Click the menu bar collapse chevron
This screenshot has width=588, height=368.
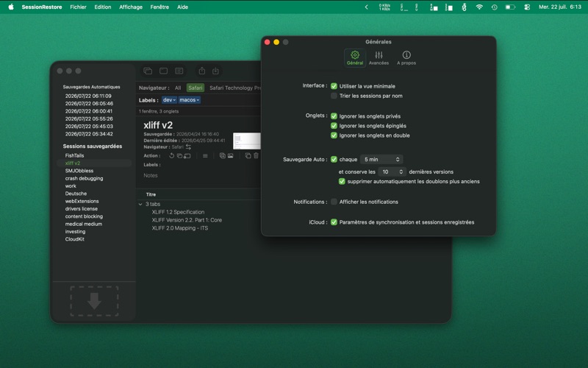[x=366, y=7]
